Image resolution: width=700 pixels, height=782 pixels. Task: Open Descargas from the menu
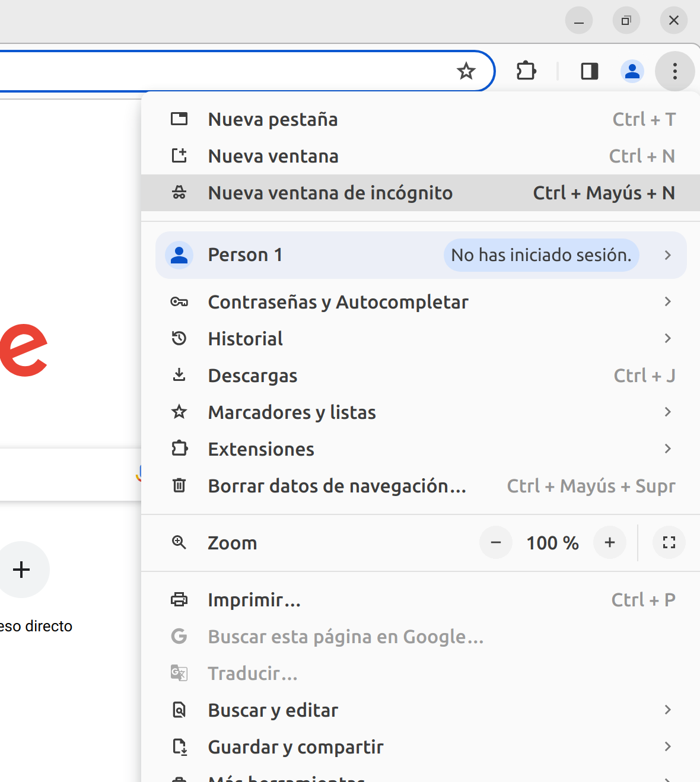coord(253,376)
